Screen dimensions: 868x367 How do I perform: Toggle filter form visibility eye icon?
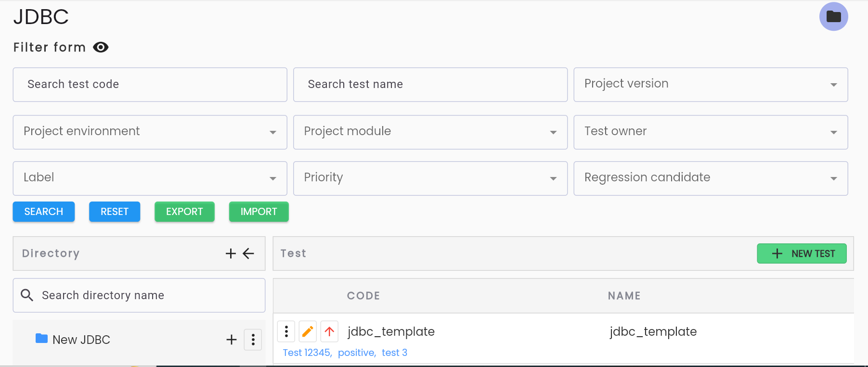tap(101, 47)
